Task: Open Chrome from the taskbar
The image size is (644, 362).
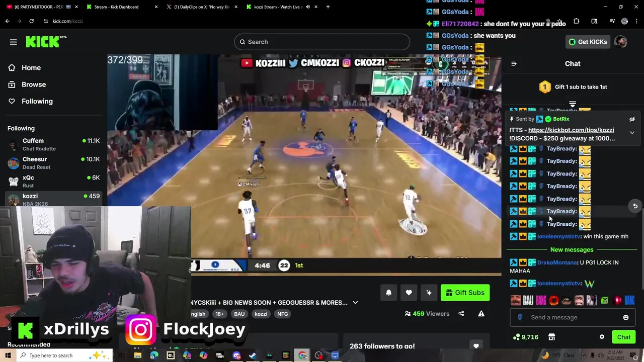Action: tap(302, 355)
